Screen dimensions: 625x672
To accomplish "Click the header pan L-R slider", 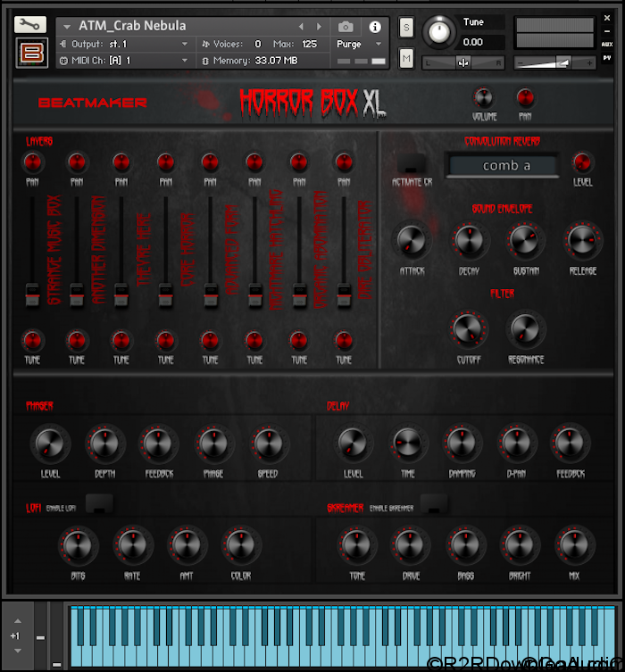I will click(463, 63).
